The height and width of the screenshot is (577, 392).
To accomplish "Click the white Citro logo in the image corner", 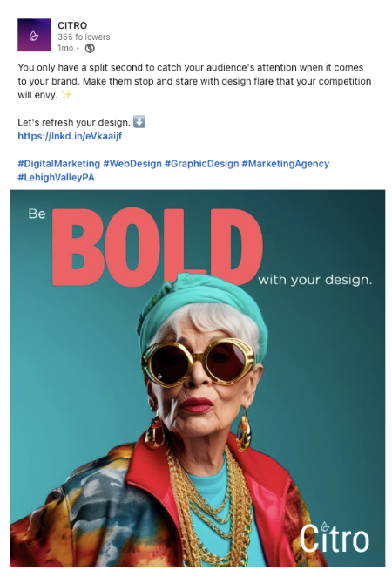I will coord(335,537).
